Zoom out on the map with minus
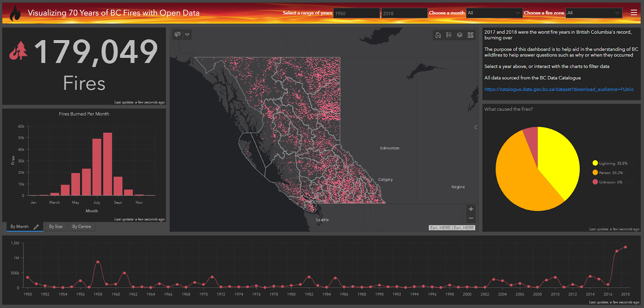The width and height of the screenshot is (644, 308). coord(471,218)
